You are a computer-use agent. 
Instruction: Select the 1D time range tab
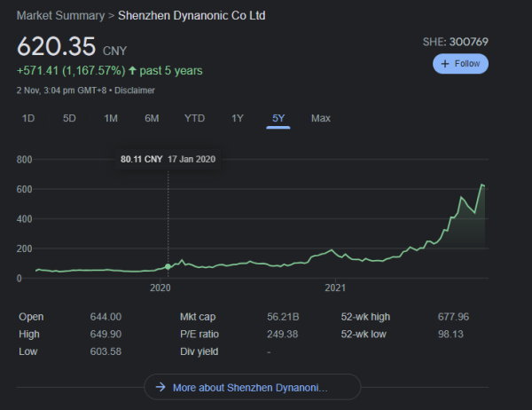[28, 118]
